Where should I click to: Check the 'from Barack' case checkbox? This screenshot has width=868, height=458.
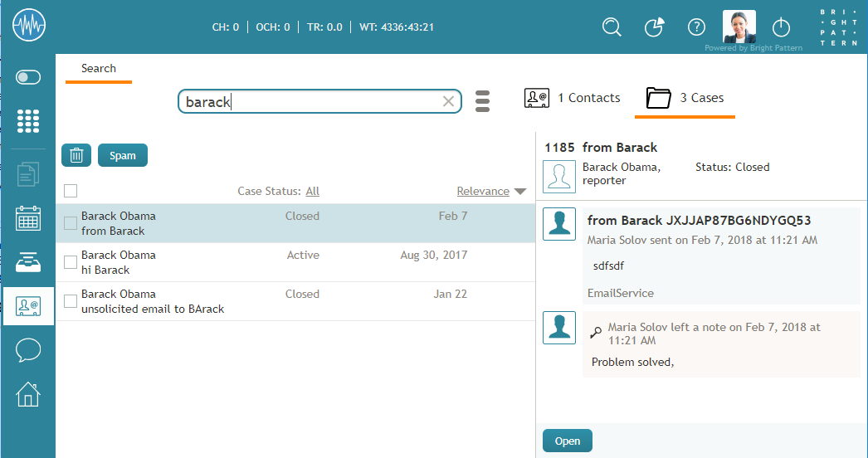(x=71, y=222)
